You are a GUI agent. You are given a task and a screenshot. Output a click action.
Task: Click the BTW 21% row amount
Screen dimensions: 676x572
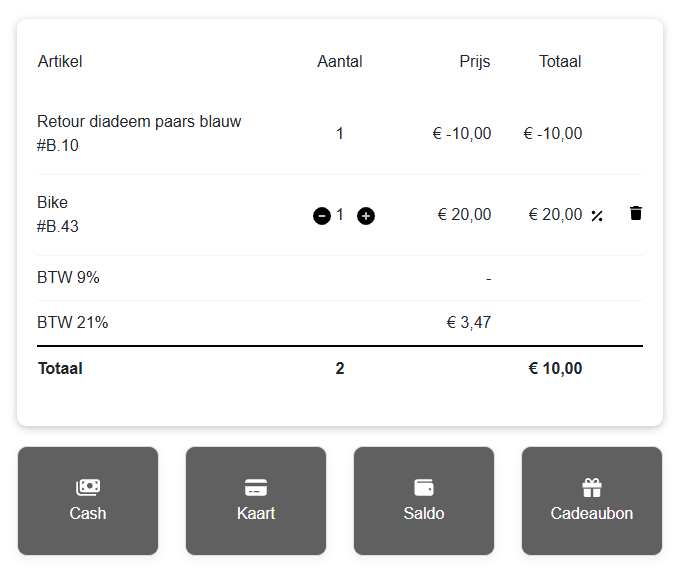point(469,322)
